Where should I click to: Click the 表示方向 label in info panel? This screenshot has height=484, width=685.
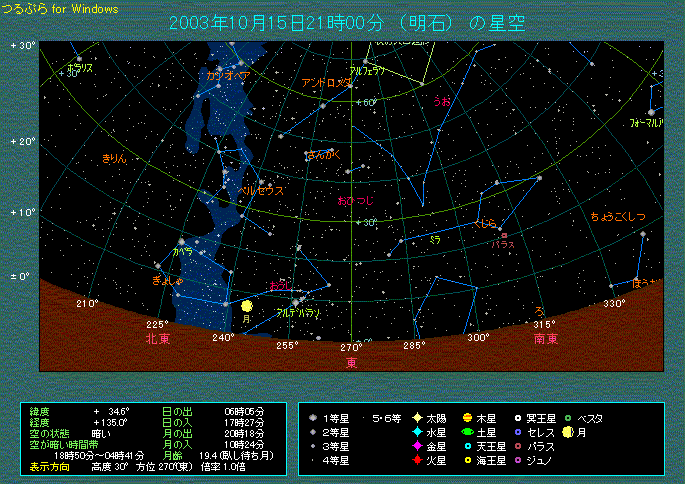(x=49, y=467)
